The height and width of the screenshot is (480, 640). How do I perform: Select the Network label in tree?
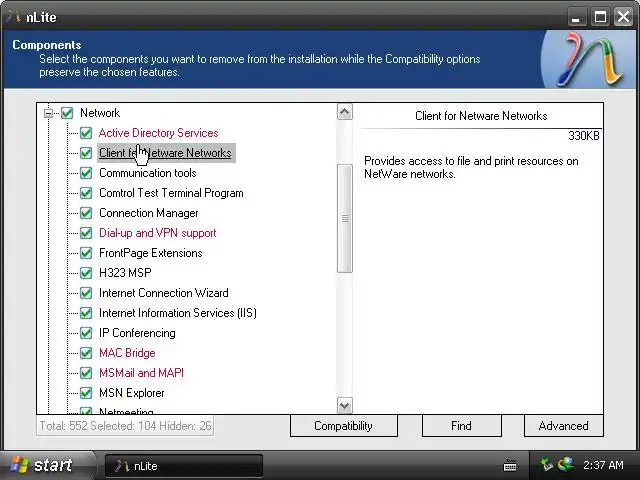100,113
